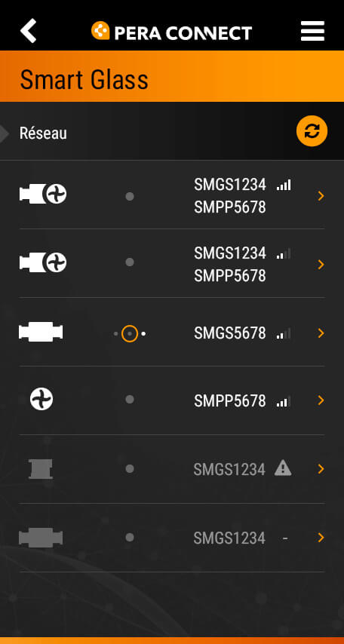344x644 pixels.
Task: Select the first glass-and-fan device icon
Action: pos(43,194)
